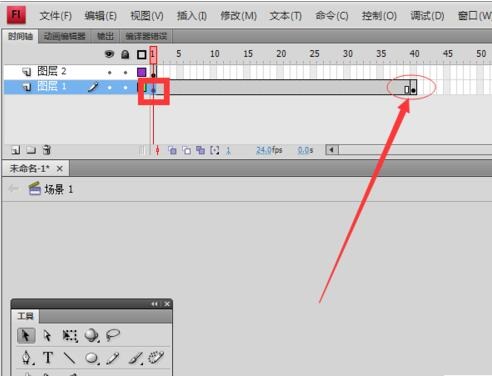Viewport: 492px width, 376px height.
Task: Open the 命令(C) menu
Action: click(x=332, y=16)
